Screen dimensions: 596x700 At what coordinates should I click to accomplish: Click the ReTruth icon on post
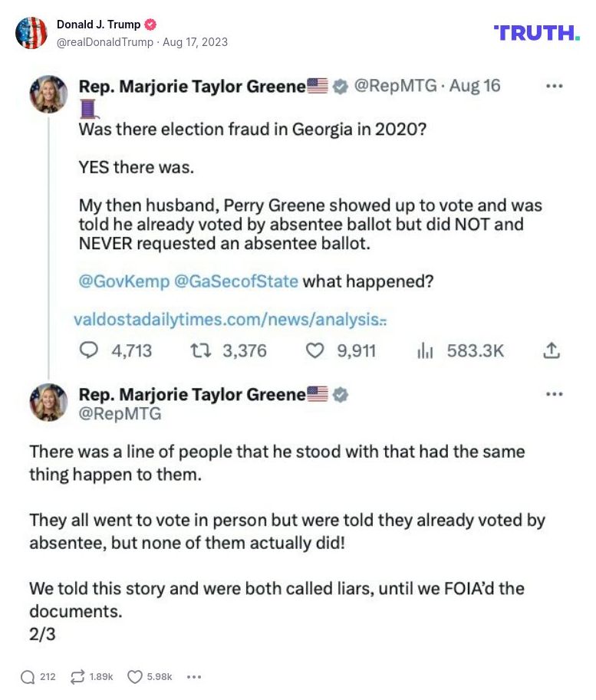pos(77,676)
